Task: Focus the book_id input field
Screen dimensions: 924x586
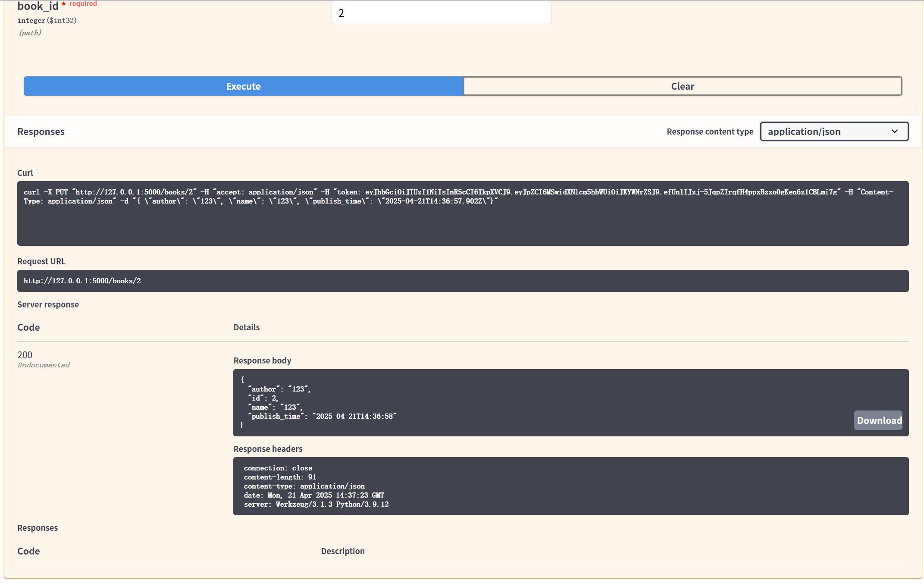Action: pos(441,13)
